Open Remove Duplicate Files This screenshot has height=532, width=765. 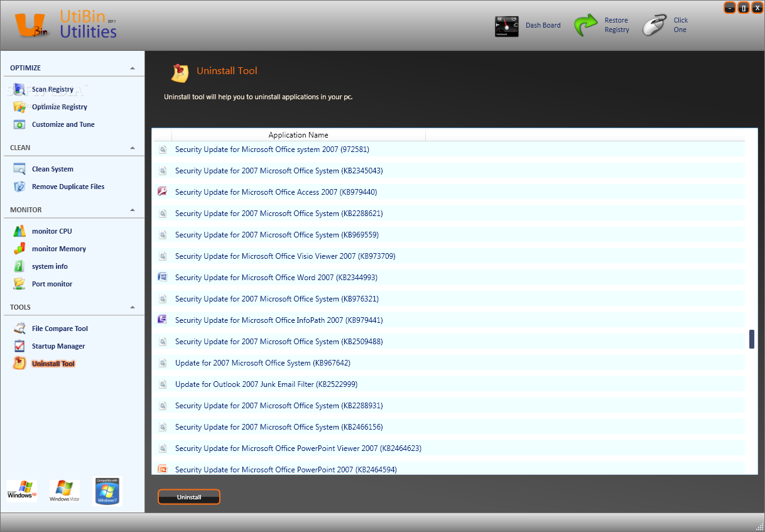[68, 187]
